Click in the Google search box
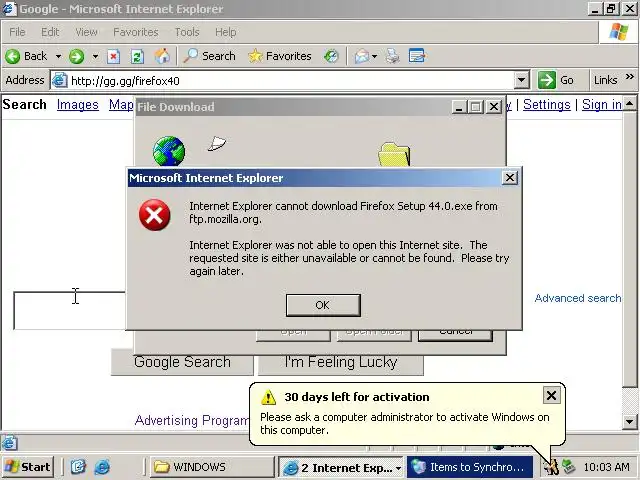 [69, 311]
